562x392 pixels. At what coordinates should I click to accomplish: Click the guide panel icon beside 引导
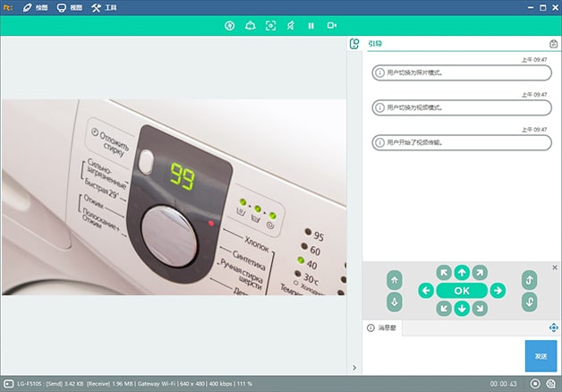click(354, 44)
